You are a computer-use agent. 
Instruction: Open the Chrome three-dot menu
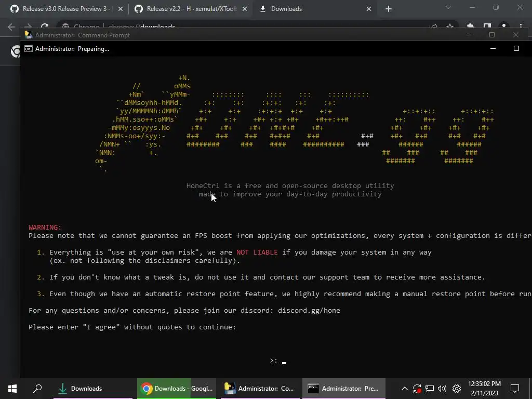pos(521,26)
